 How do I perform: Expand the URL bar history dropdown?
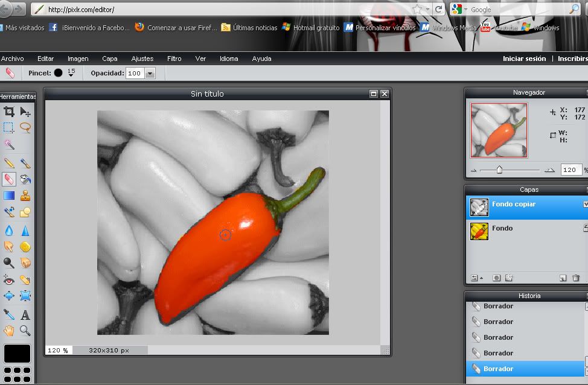[427, 10]
